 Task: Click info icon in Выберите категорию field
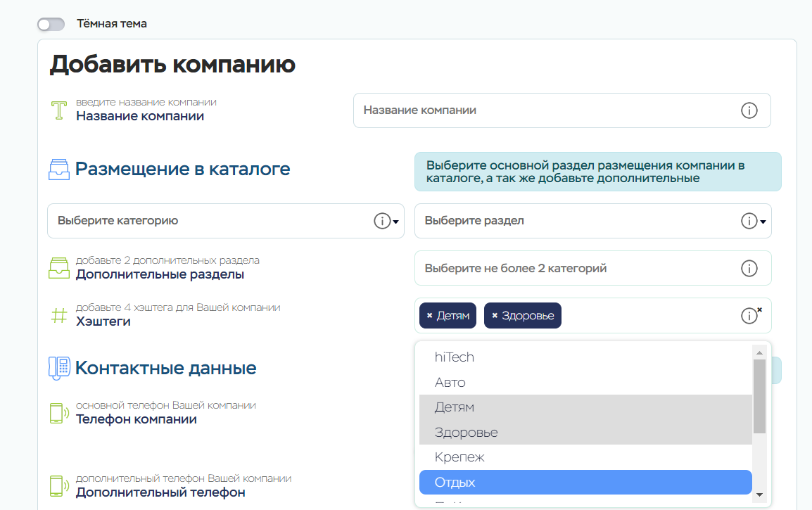[381, 221]
